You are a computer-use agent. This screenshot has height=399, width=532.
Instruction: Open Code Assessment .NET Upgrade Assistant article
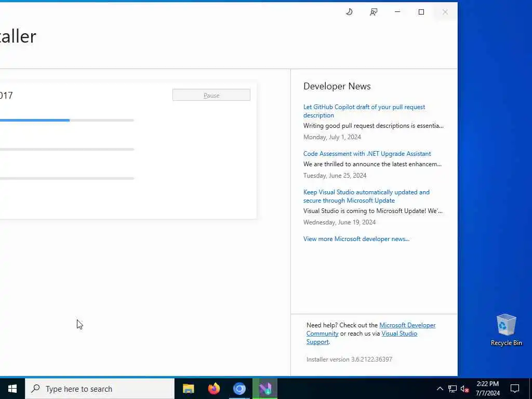(x=367, y=154)
